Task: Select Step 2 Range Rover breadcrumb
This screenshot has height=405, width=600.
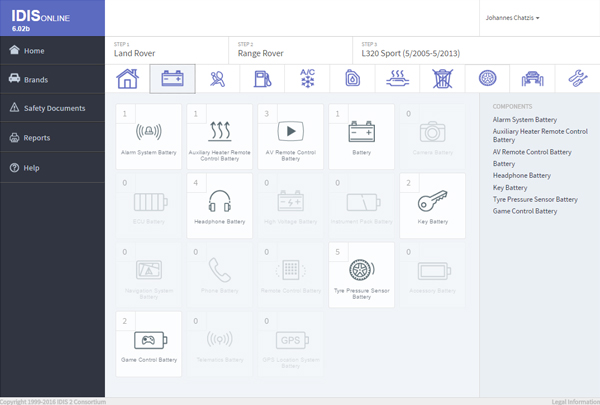Action: (x=290, y=51)
